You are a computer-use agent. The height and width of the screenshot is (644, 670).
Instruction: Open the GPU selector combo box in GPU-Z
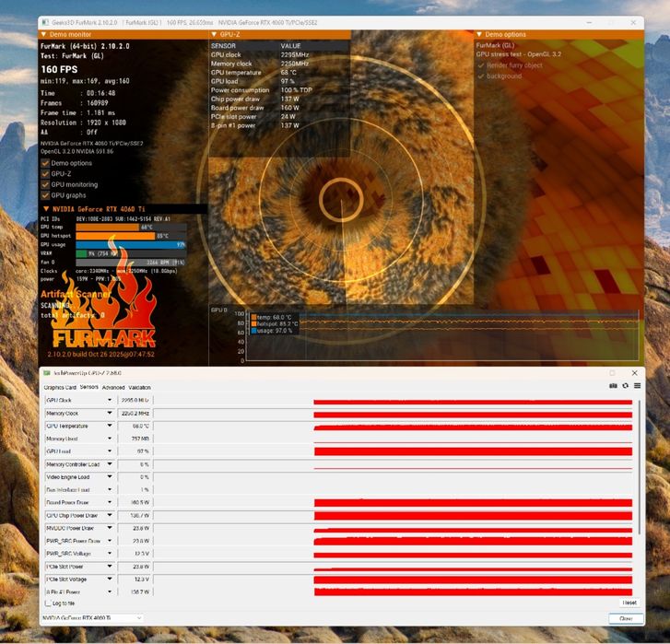click(92, 618)
